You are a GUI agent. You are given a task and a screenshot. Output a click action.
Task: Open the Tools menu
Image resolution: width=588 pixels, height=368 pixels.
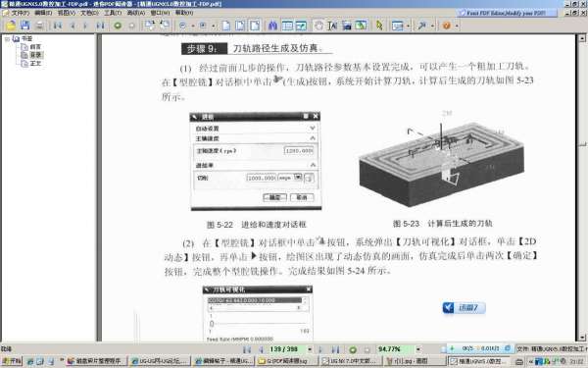(x=113, y=13)
